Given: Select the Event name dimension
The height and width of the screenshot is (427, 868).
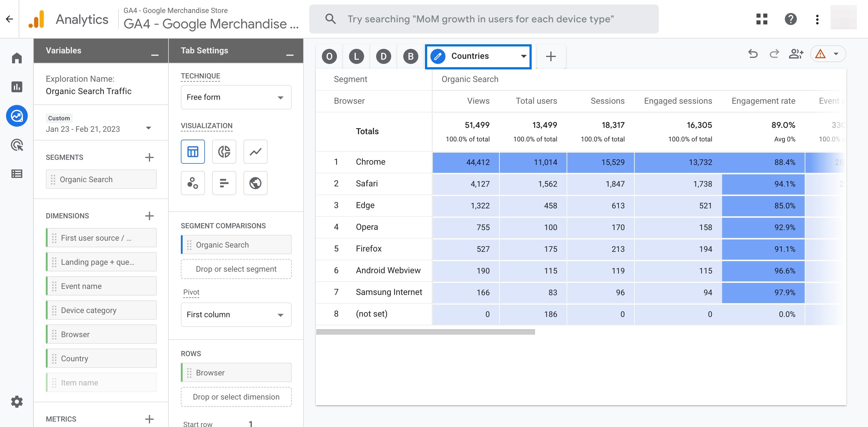Looking at the screenshot, I should point(101,286).
